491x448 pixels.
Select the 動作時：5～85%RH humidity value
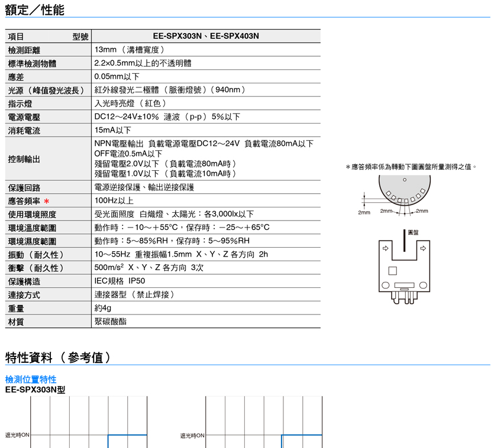pyautogui.click(x=172, y=241)
